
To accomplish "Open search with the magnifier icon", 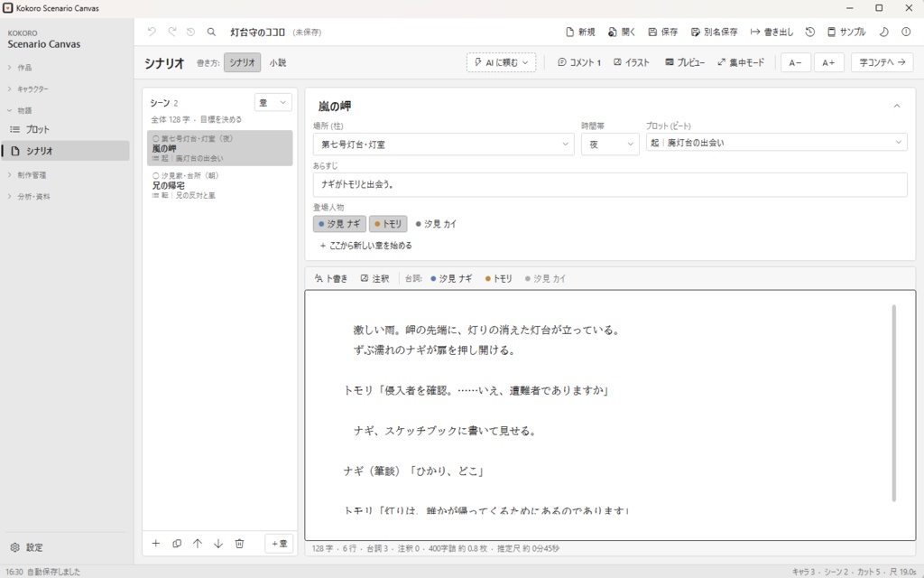I will 211,32.
